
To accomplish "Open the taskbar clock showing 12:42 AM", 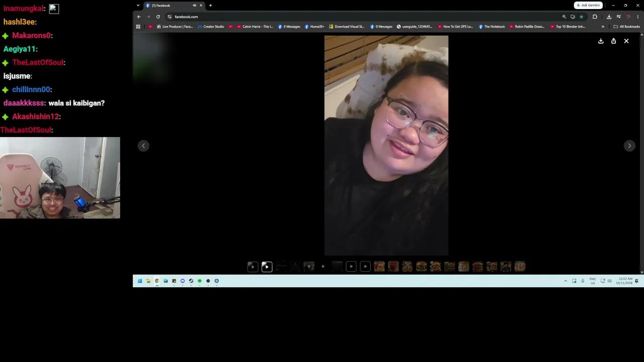I will tap(624, 281).
